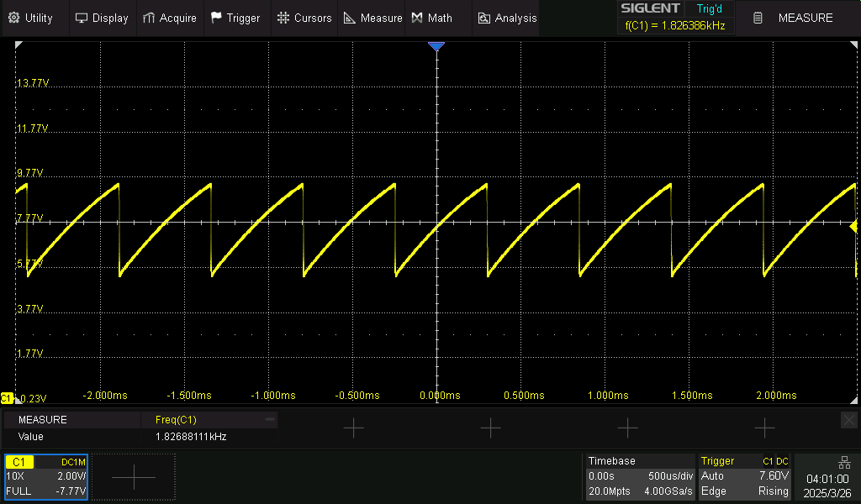Click the yellow trigger level arrow
861x504 pixels.
pyautogui.click(x=853, y=227)
